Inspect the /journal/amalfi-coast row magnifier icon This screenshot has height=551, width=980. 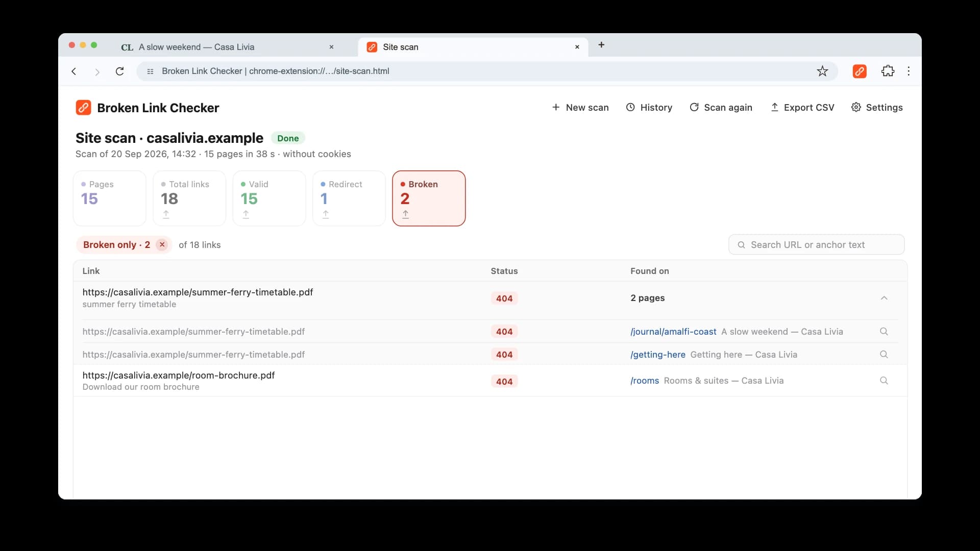coord(884,332)
